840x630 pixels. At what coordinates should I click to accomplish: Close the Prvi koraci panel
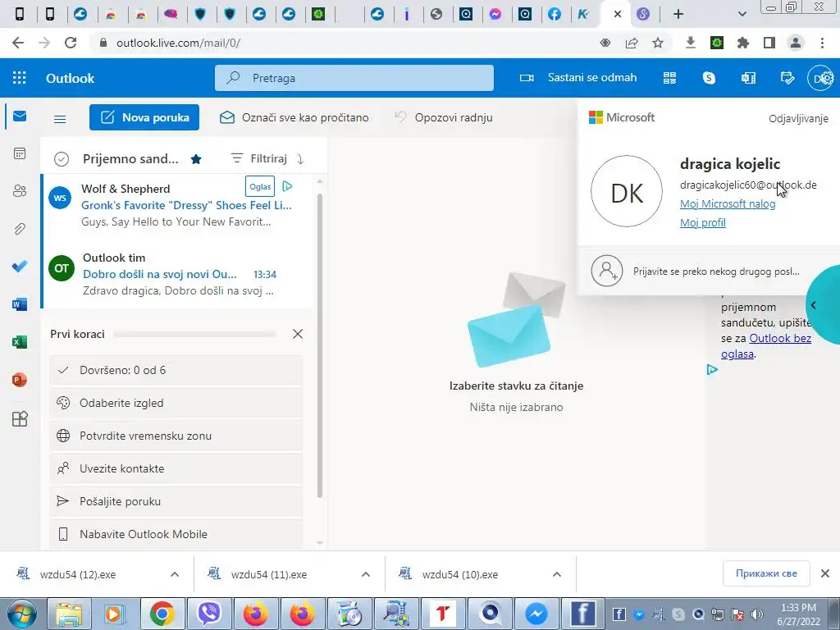(298, 334)
